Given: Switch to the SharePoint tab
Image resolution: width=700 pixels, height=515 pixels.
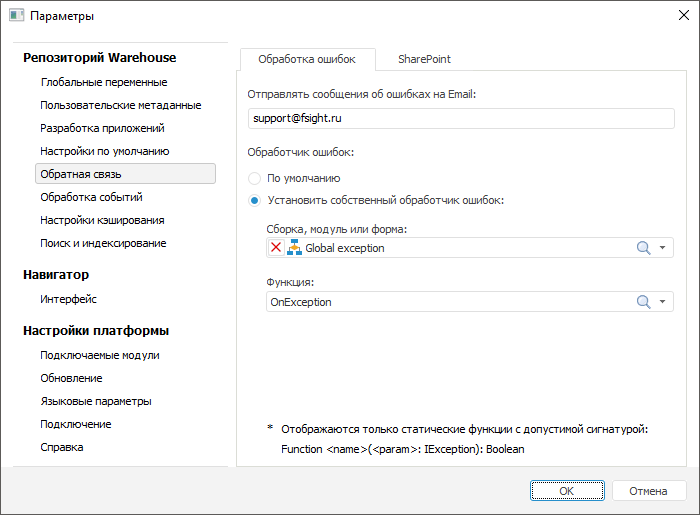Looking at the screenshot, I should tap(424, 60).
